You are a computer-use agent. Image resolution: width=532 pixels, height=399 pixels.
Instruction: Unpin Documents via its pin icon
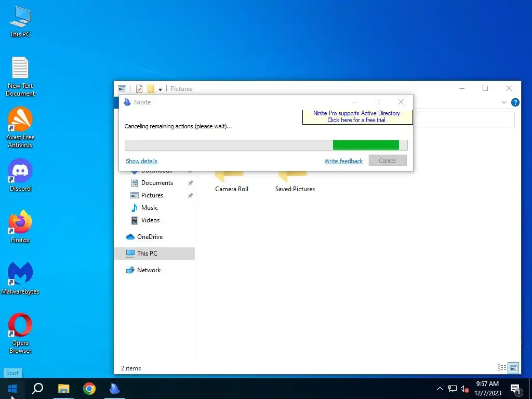[x=191, y=183]
